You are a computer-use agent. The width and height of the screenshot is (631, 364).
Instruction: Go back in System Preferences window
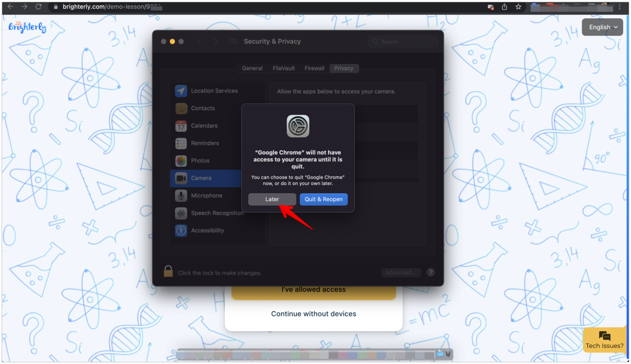pos(199,41)
